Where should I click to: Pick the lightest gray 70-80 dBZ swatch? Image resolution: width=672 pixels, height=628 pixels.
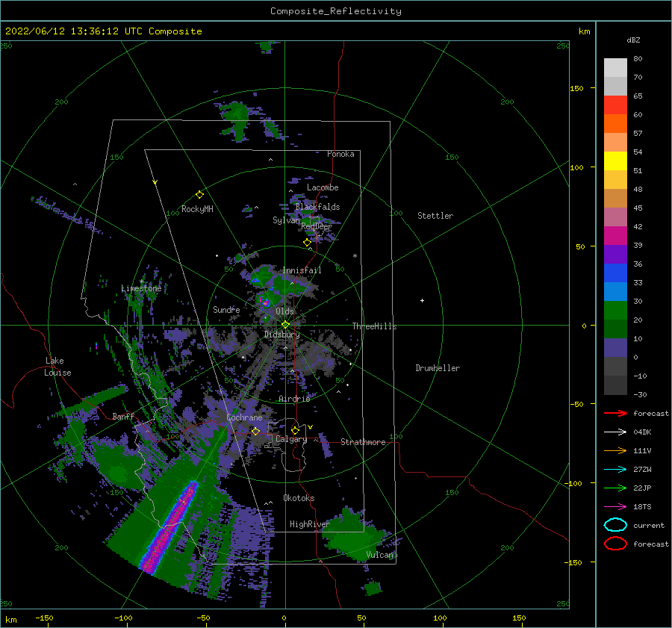(x=615, y=67)
